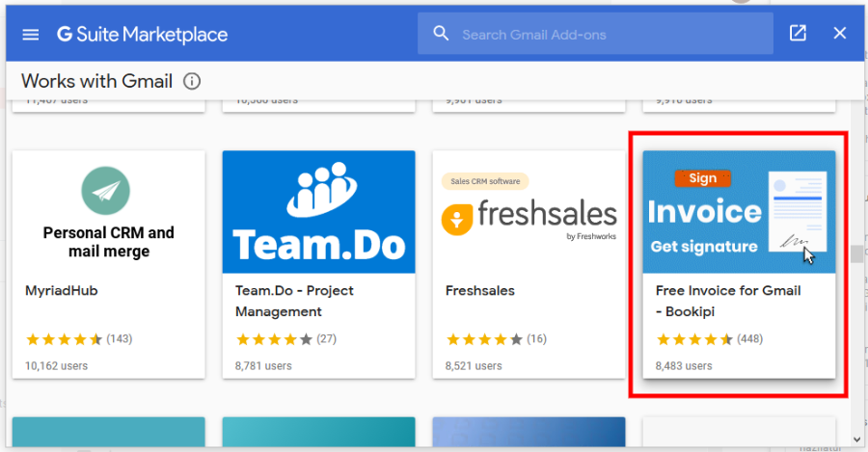Click the Works with Gmail heading

tap(96, 81)
